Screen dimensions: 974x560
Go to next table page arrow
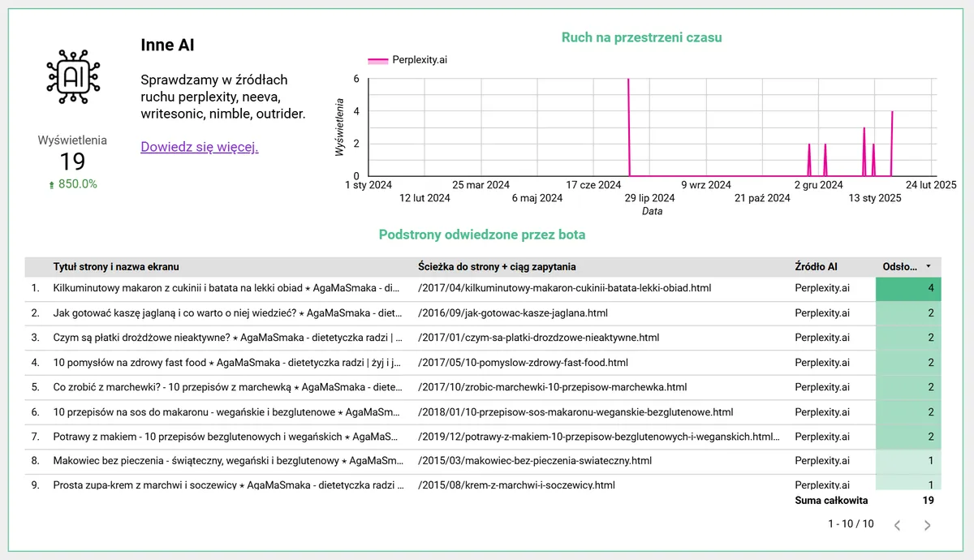(x=927, y=525)
